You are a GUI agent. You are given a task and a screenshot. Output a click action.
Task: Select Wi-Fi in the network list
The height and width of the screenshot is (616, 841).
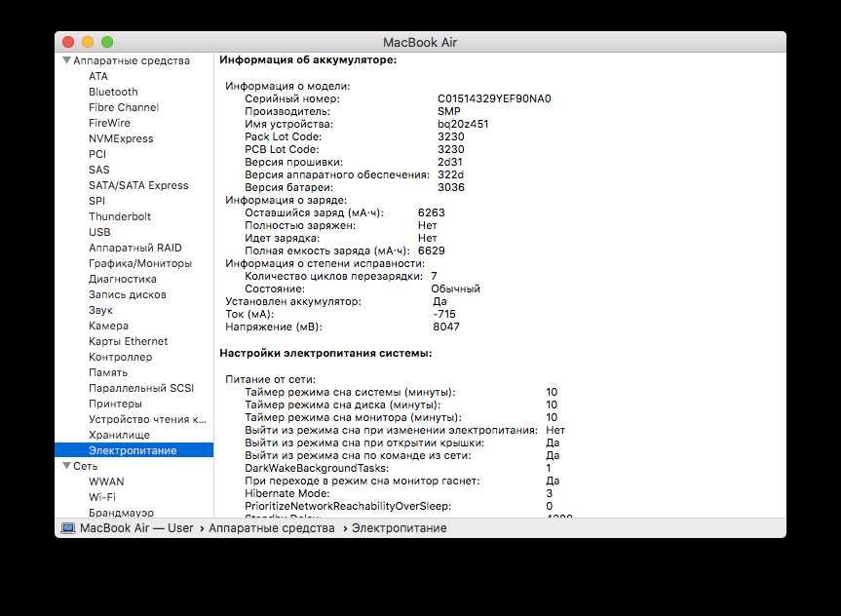coord(102,496)
